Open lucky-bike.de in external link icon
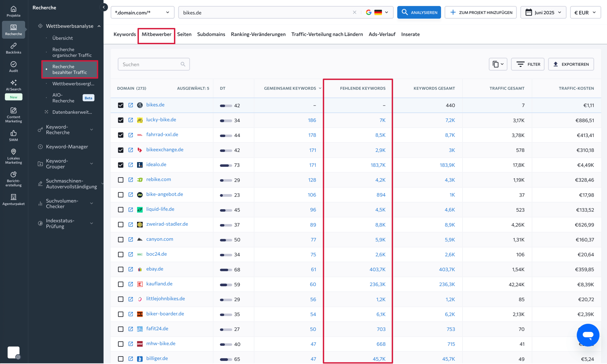 click(130, 120)
